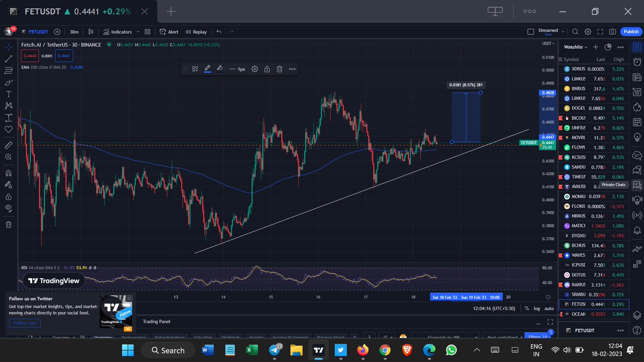Toggle hide all drawings eye icon
The width and height of the screenshot is (644, 362).
pyautogui.click(x=9, y=208)
